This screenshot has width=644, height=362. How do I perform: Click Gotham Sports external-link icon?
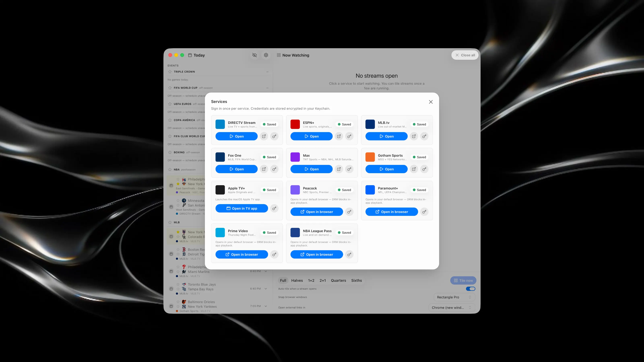414,169
